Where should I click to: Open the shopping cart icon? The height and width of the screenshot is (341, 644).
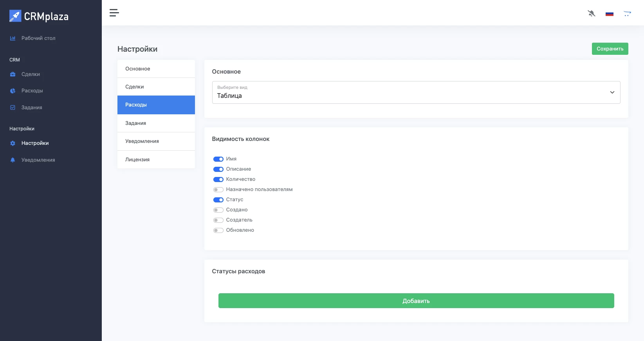[x=627, y=14]
